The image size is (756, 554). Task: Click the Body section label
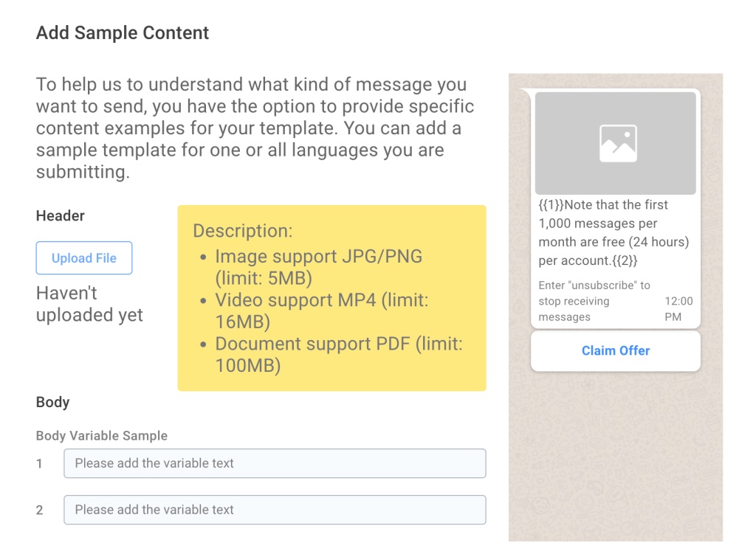tap(53, 402)
